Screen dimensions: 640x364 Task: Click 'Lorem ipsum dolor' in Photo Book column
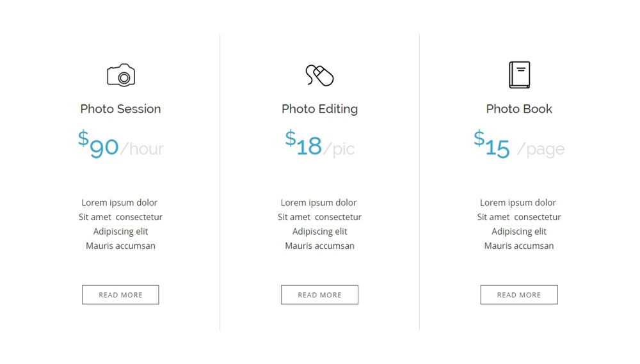click(x=518, y=202)
